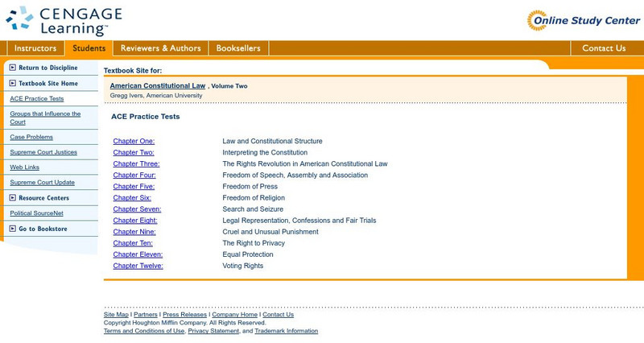The width and height of the screenshot is (644, 343).
Task: Click Go to Bookstore
Action: pyautogui.click(x=43, y=229)
